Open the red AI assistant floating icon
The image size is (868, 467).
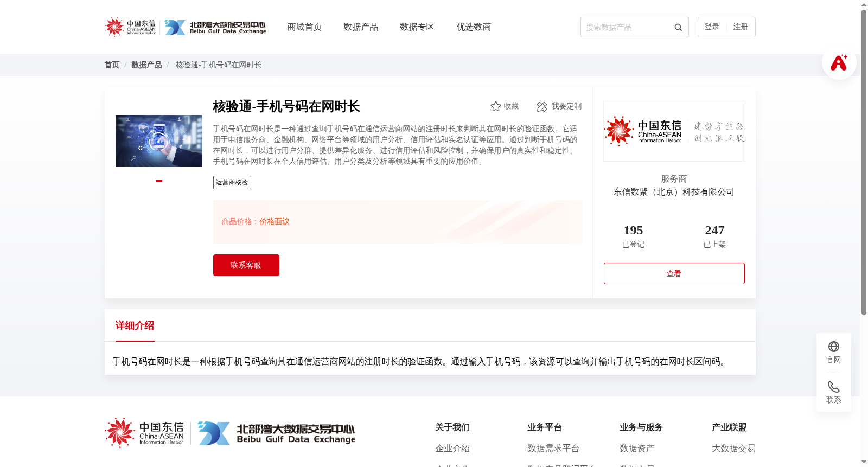[x=839, y=62]
